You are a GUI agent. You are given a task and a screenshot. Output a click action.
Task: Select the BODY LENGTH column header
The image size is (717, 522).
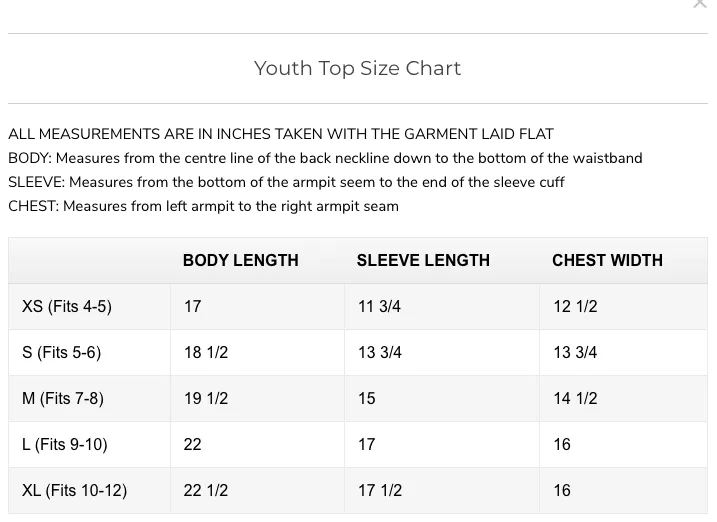click(241, 260)
